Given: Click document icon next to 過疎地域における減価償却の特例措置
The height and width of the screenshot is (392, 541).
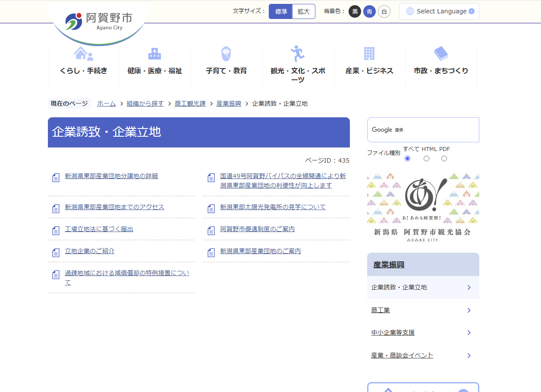Looking at the screenshot, I should [x=56, y=275].
